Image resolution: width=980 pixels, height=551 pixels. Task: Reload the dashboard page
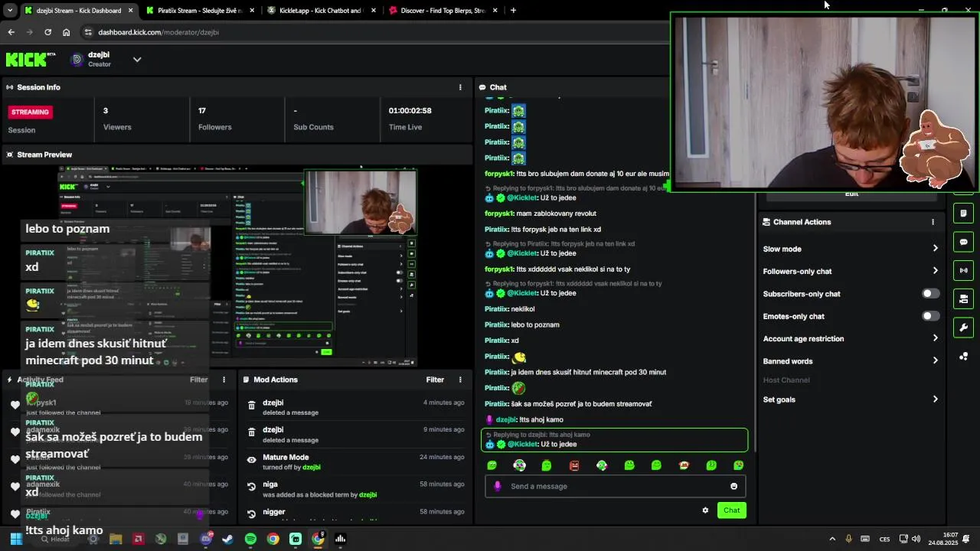(x=47, y=32)
